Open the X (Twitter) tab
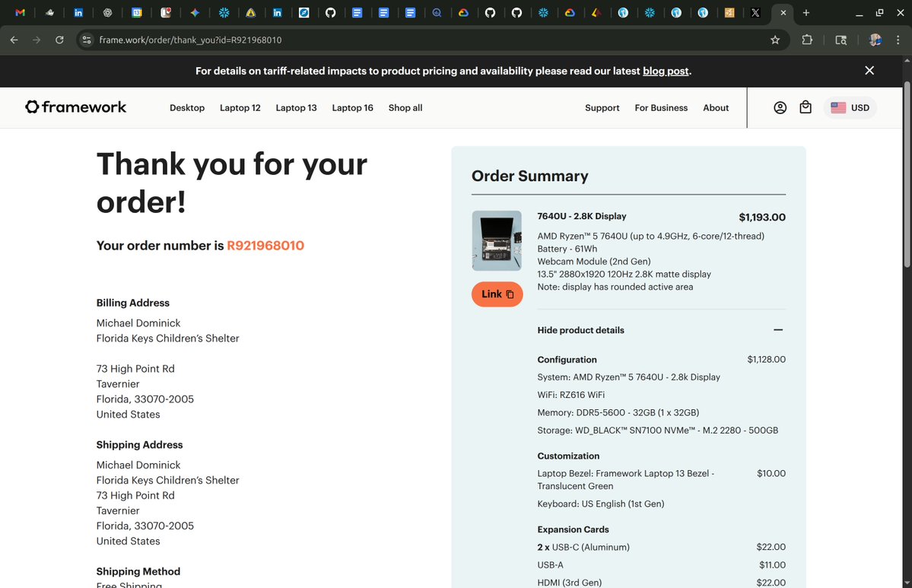This screenshot has width=912, height=588. click(x=755, y=13)
